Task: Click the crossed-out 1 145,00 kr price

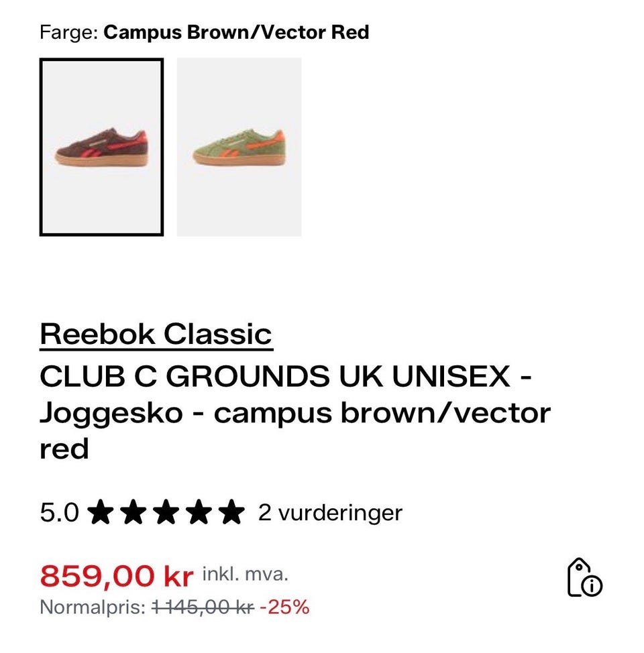Action: click(x=203, y=608)
